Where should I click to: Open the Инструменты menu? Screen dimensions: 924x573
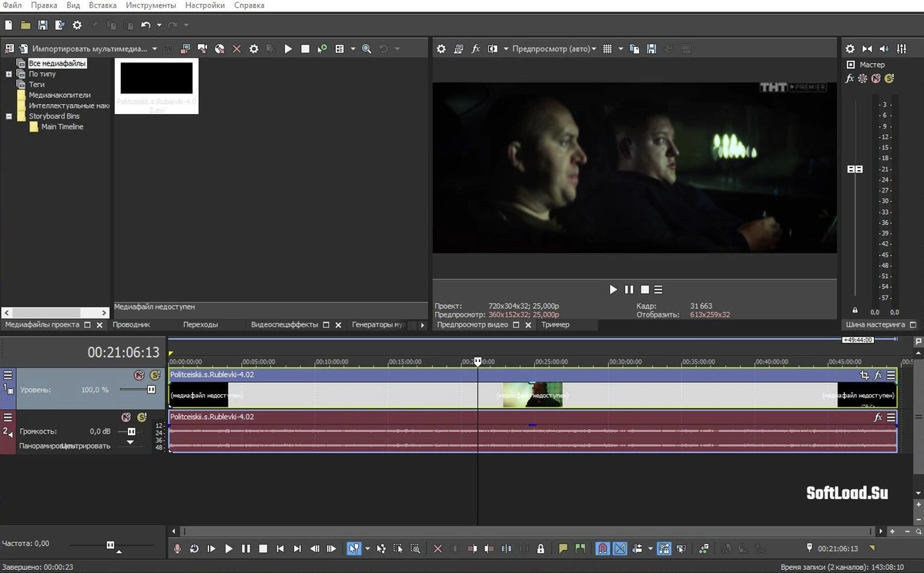pos(152,5)
